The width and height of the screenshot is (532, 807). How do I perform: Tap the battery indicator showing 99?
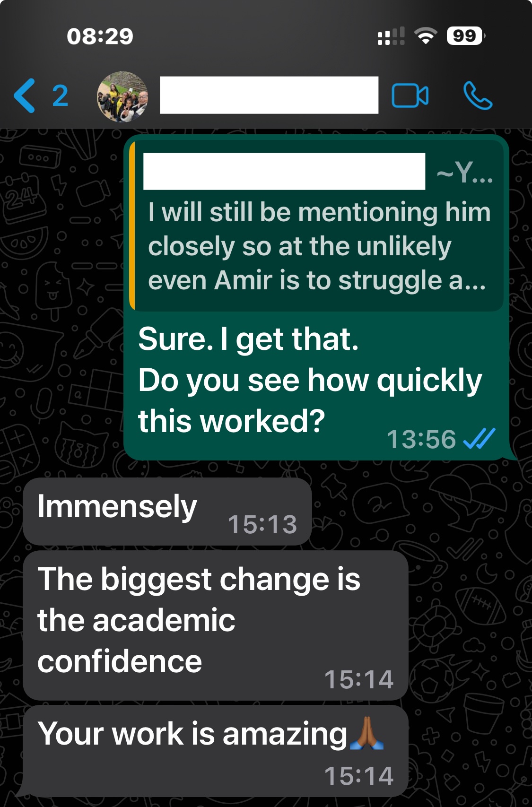(465, 36)
